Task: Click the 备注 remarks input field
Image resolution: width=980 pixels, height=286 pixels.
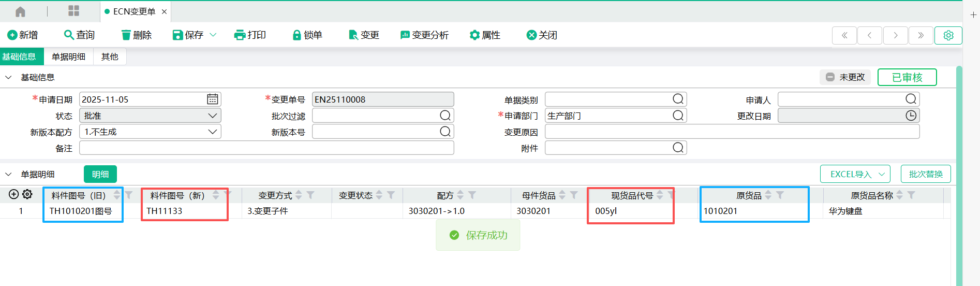Action: tap(266, 148)
